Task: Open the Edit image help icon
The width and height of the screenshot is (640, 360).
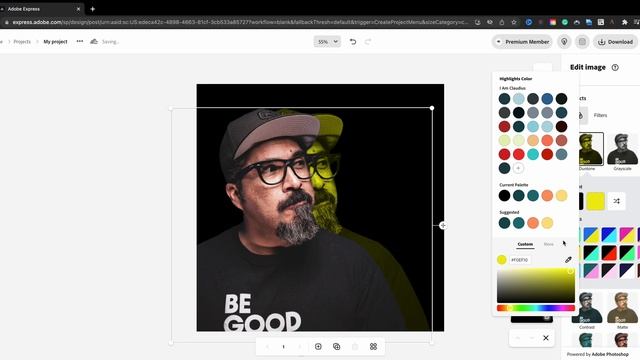Action: (615, 67)
